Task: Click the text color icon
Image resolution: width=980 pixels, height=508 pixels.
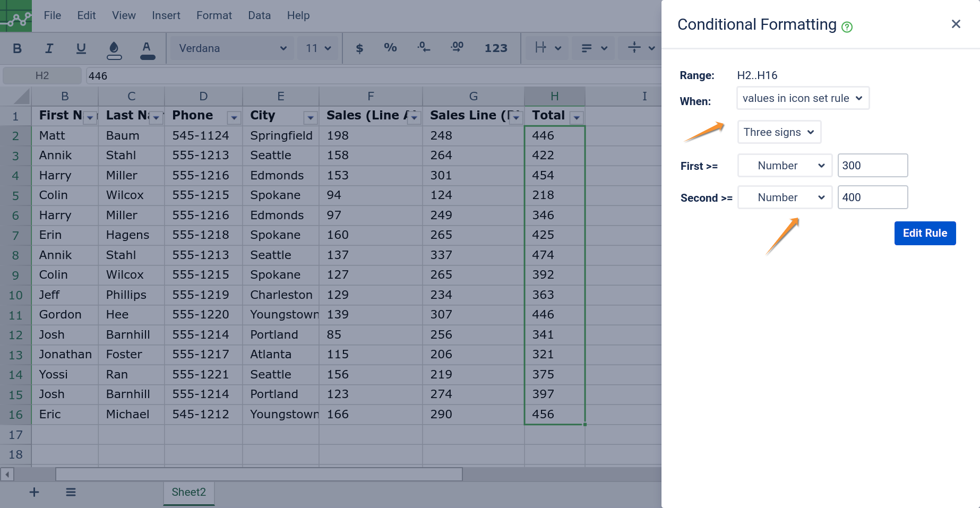Action: 147,49
